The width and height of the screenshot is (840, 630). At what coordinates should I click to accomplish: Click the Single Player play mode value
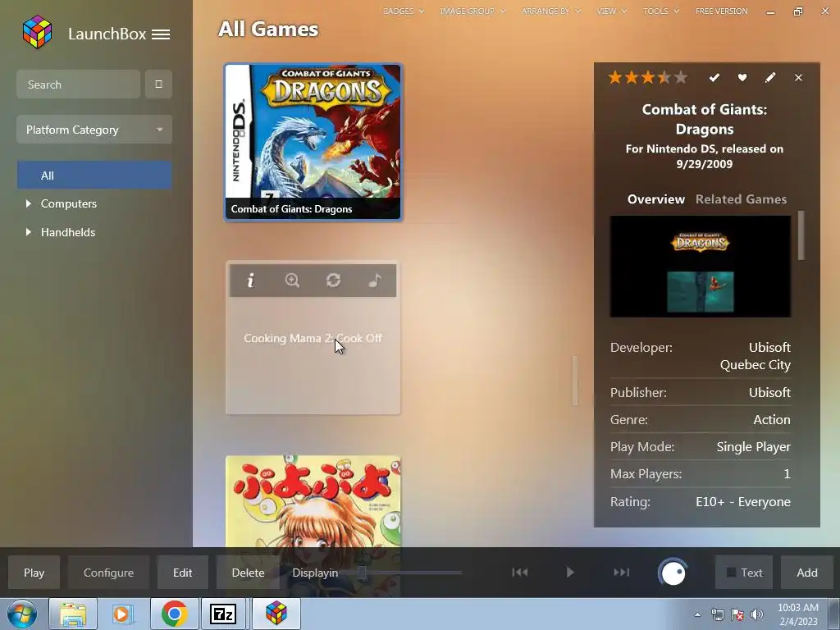753,447
